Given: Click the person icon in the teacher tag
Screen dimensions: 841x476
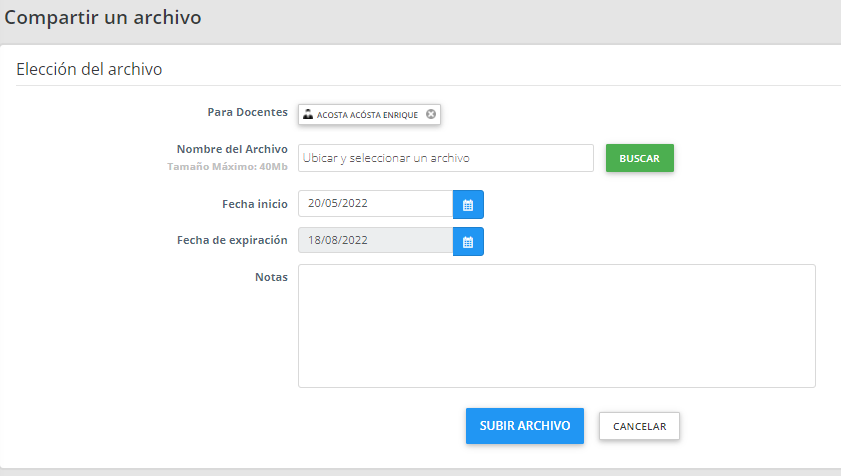Looking at the screenshot, I should click(308, 114).
